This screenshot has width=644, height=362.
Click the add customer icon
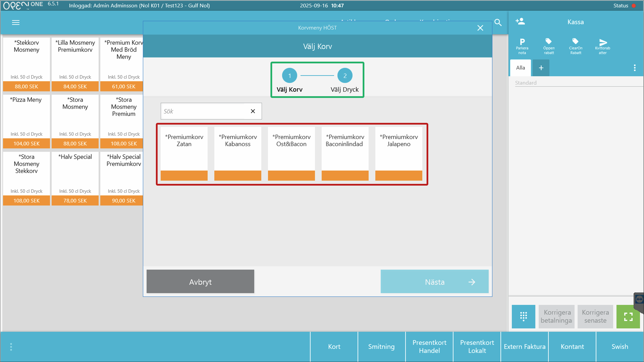[520, 22]
